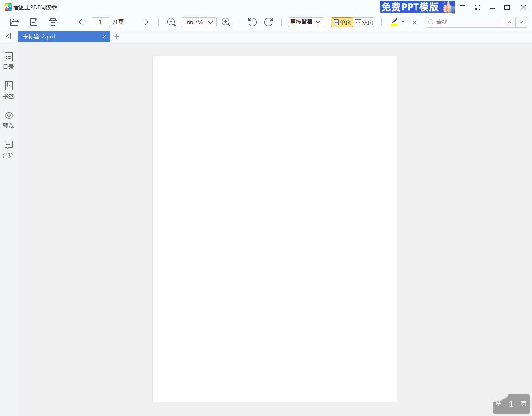Viewport: 532px width, 416px height.
Task: Switch to 双页 two-page view mode
Action: (364, 22)
